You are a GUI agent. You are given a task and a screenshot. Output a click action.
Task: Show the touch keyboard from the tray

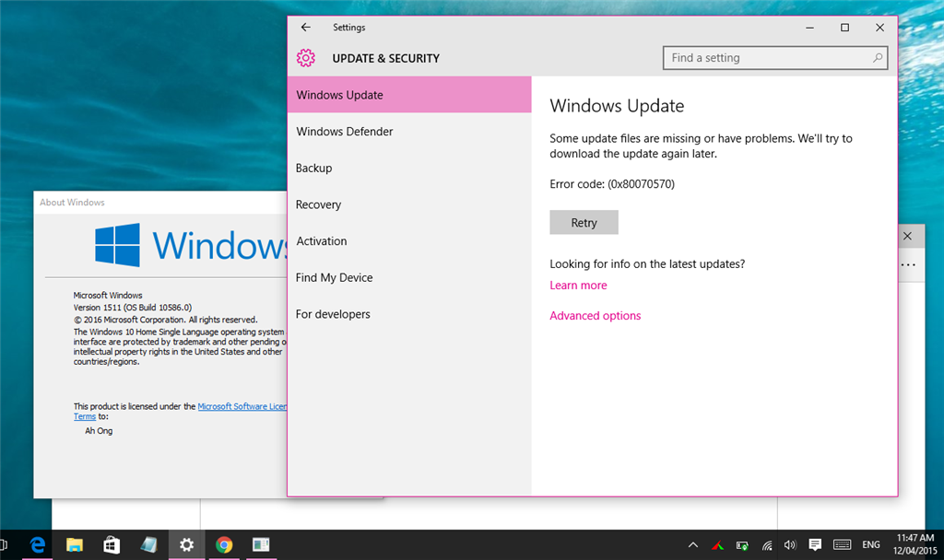click(842, 545)
